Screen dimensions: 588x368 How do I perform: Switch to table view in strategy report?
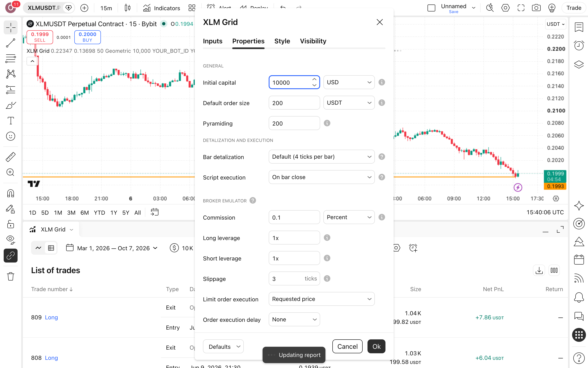[x=51, y=248]
